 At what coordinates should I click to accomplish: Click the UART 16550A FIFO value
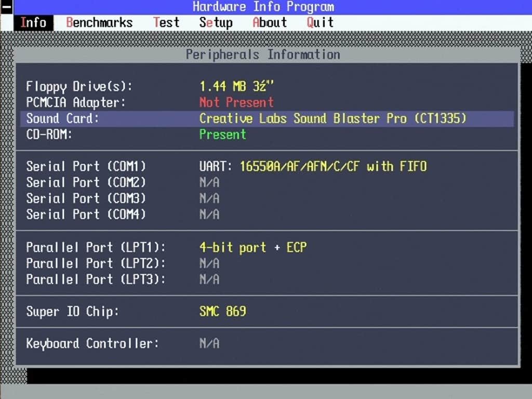313,167
